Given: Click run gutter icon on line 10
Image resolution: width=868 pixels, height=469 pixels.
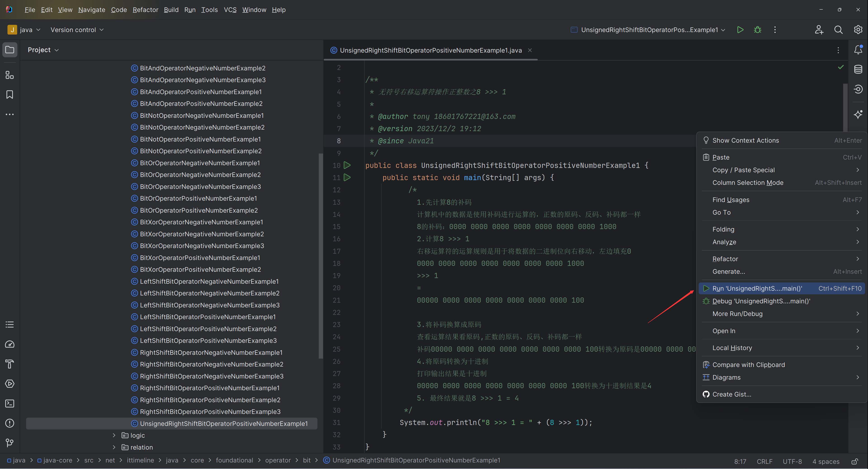Looking at the screenshot, I should 347,165.
